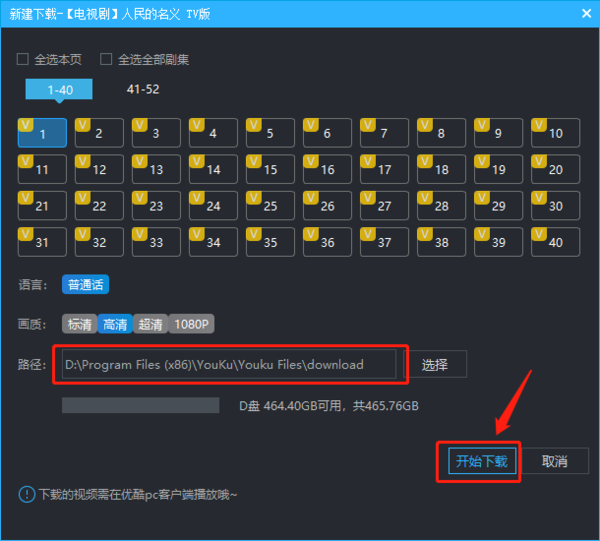
Task: Select episode 6
Action: pyautogui.click(x=327, y=133)
